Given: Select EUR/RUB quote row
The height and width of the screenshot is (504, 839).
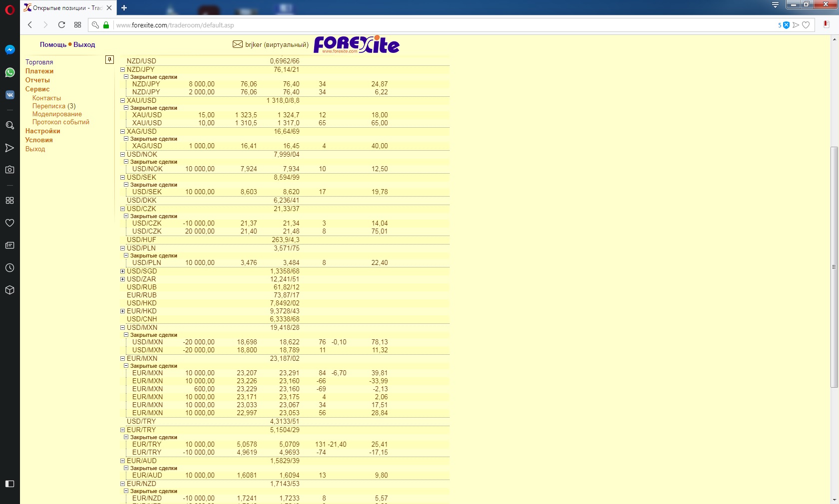Looking at the screenshot, I should tap(285, 295).
